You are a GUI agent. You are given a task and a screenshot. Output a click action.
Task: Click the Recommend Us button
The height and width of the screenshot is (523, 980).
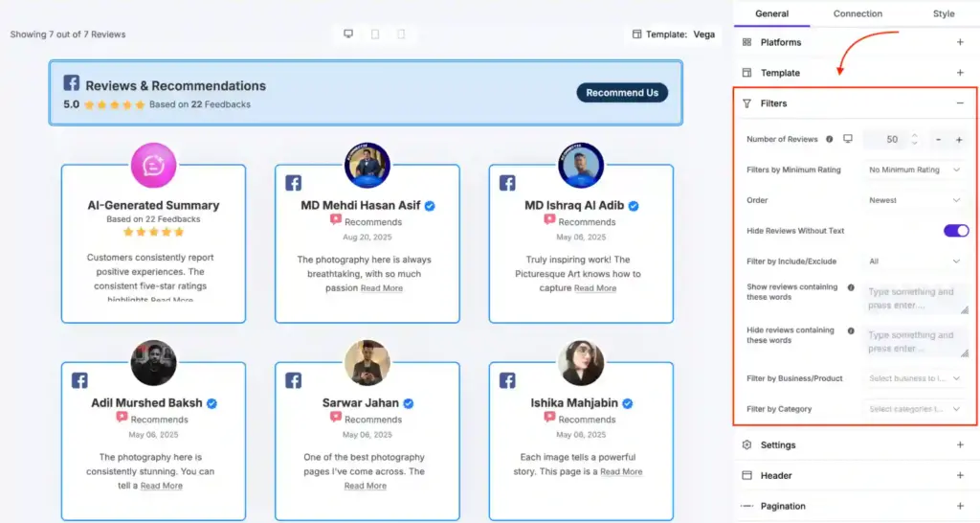pyautogui.click(x=622, y=93)
